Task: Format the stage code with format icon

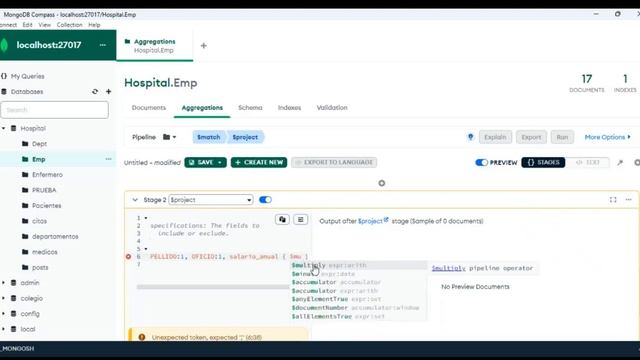Action: point(300,220)
